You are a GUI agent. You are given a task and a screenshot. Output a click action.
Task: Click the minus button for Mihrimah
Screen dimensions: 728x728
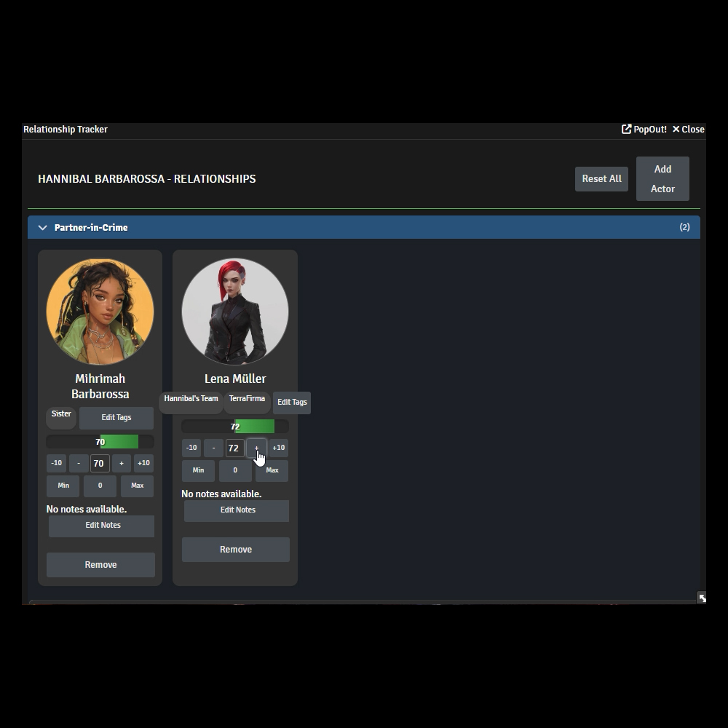click(79, 463)
